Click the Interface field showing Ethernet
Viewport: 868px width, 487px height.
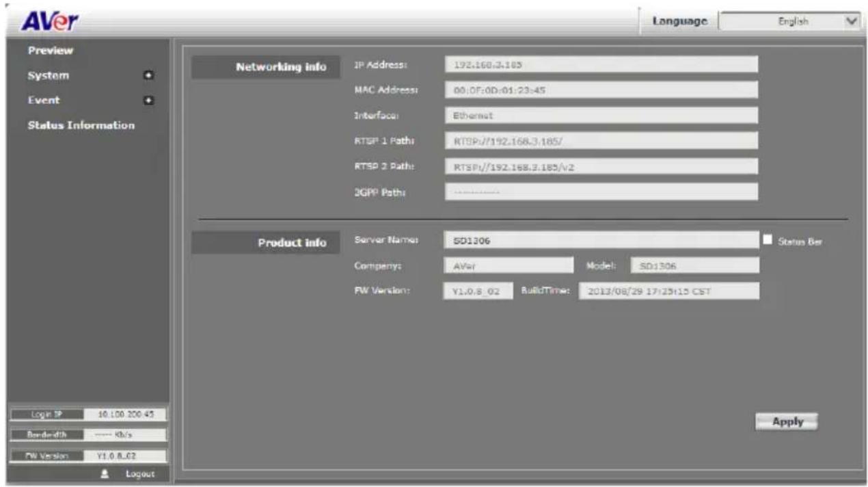click(601, 116)
